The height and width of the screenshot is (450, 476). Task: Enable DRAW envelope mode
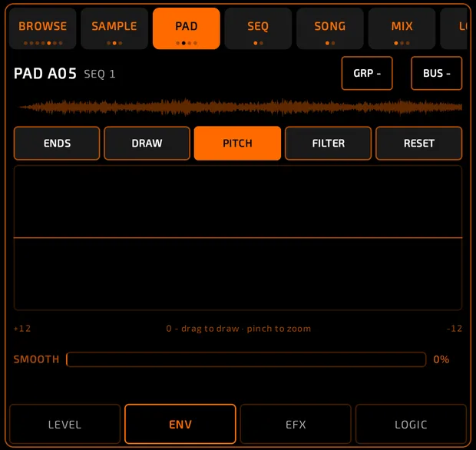pyautogui.click(x=147, y=144)
